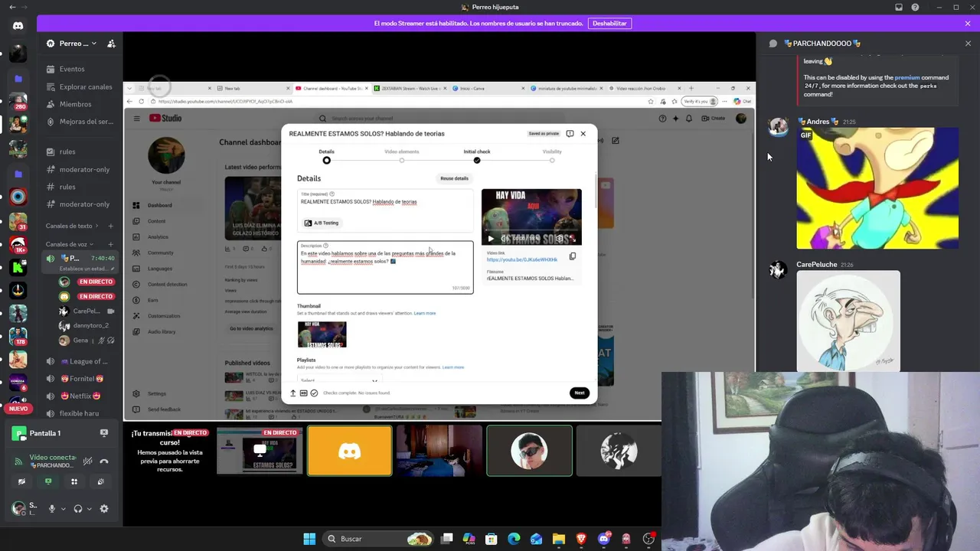
Task: Jump to unread with the NUEVO pill
Action: (x=18, y=409)
